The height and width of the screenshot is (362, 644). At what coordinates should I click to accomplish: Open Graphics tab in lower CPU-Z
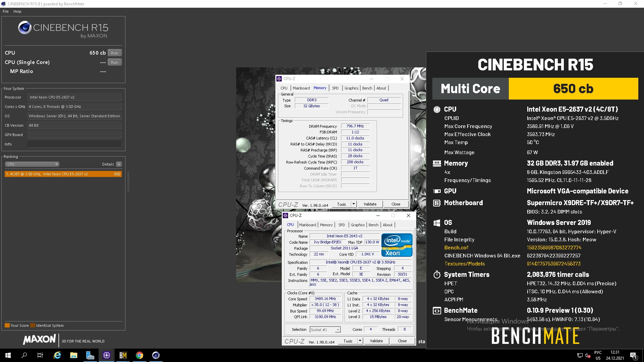[358, 225]
